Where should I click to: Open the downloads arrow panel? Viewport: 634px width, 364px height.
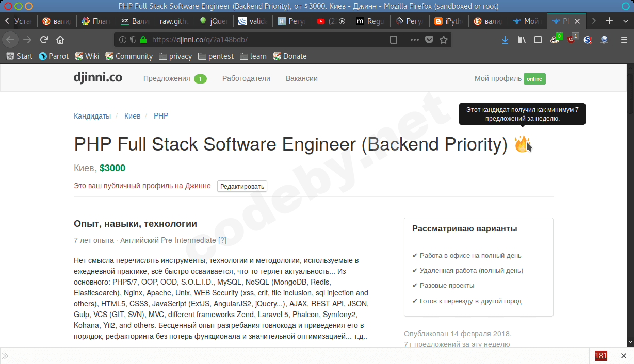505,40
